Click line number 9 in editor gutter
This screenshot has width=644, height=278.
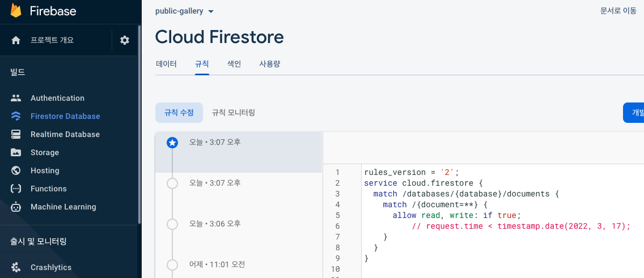tap(337, 258)
